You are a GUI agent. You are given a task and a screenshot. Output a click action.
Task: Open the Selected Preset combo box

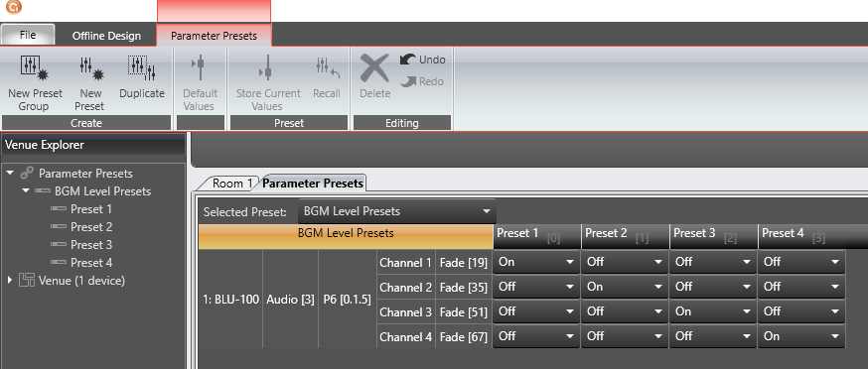click(397, 211)
